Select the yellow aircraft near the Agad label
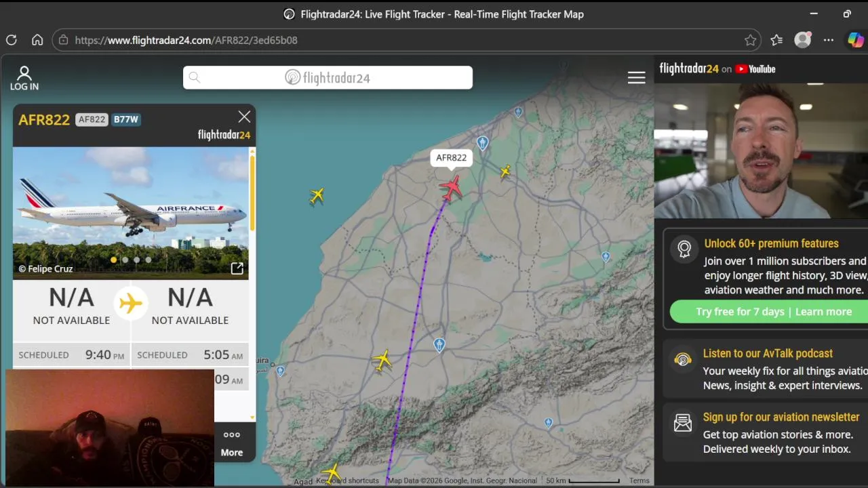The height and width of the screenshot is (488, 868). pyautogui.click(x=332, y=472)
